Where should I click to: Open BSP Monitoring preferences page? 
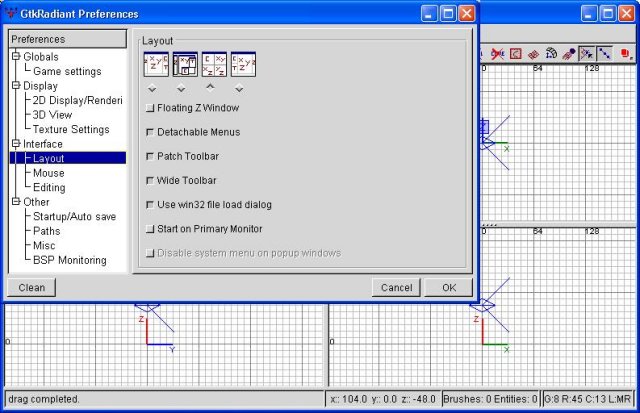[x=70, y=260]
